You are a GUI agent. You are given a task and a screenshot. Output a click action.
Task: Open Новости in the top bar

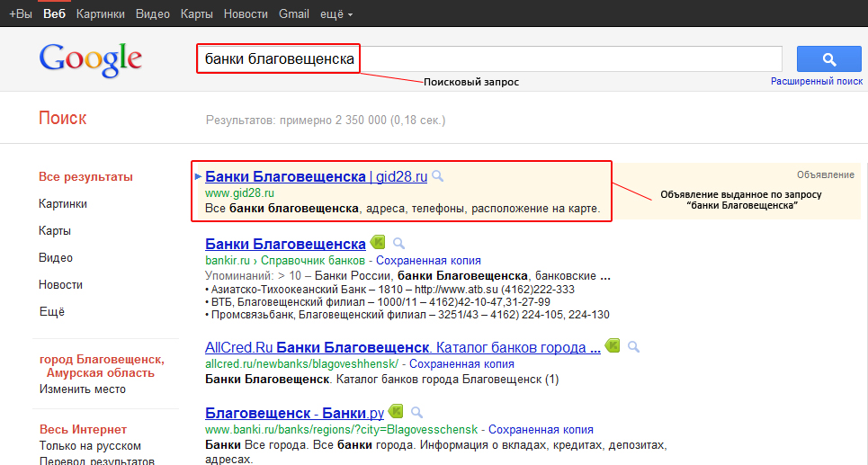246,13
